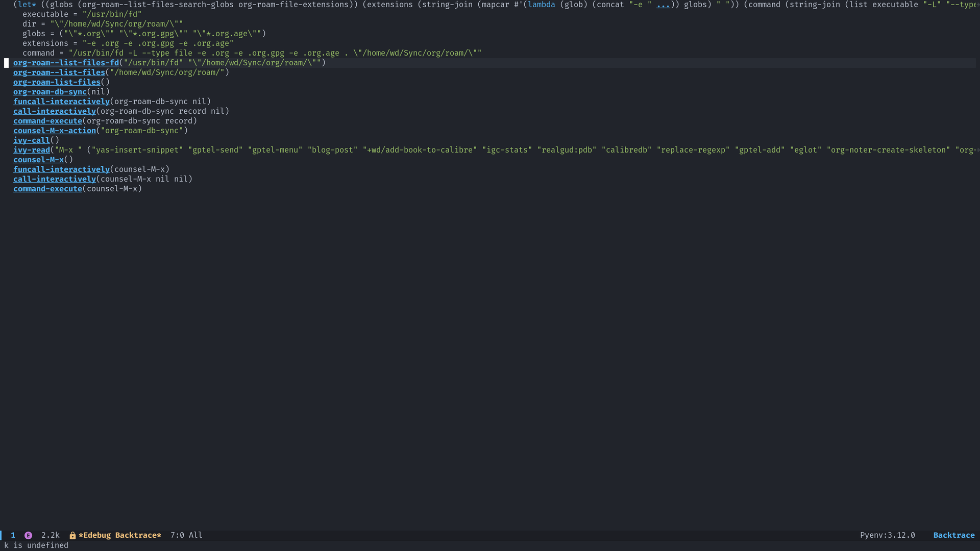The height and width of the screenshot is (551, 980).
Task: Open the org-roam-list-files definition link
Action: point(57,82)
